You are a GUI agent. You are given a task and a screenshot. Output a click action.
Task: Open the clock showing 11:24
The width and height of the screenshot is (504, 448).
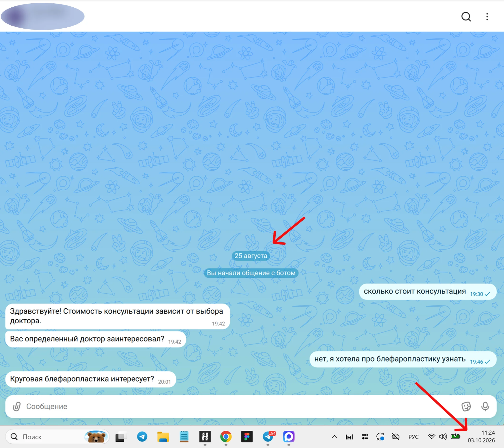481,436
